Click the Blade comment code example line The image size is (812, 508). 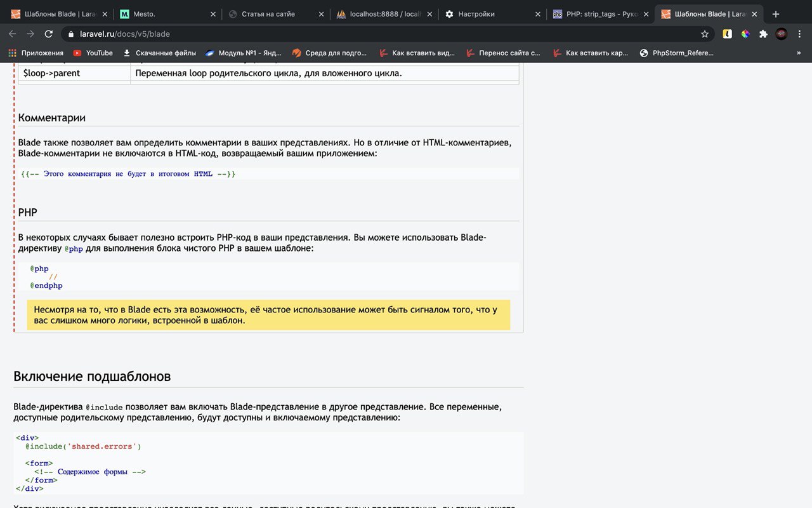click(x=128, y=173)
